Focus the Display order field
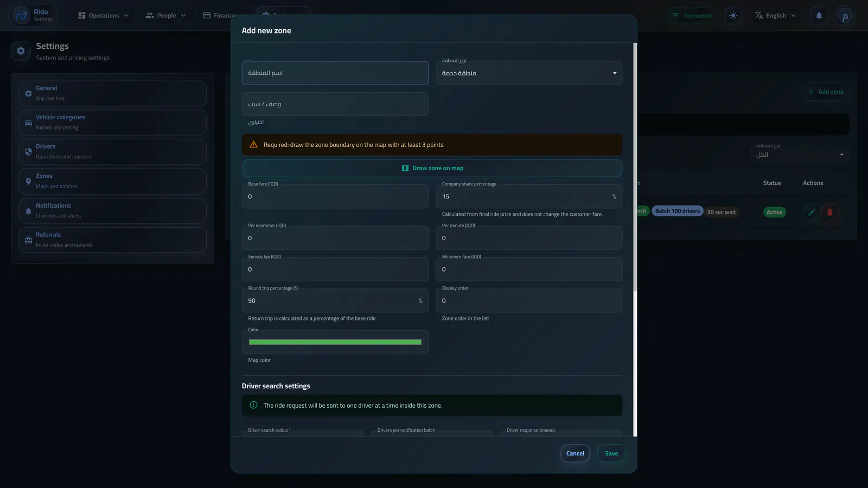Viewport: 868px width, 488px height. click(x=529, y=300)
